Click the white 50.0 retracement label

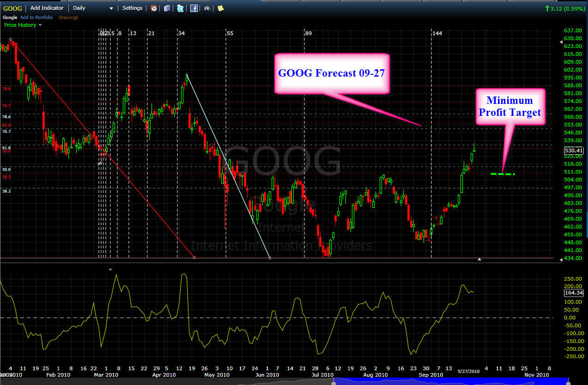tap(6, 169)
